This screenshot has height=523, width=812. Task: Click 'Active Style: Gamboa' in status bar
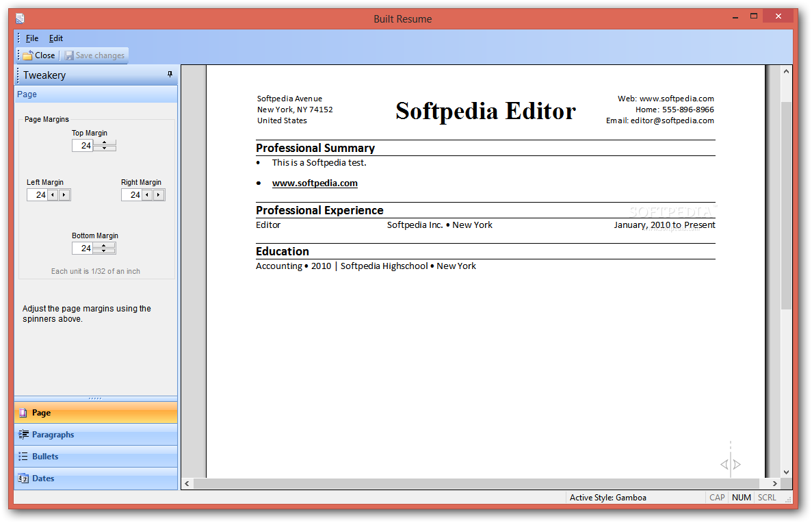pyautogui.click(x=608, y=497)
